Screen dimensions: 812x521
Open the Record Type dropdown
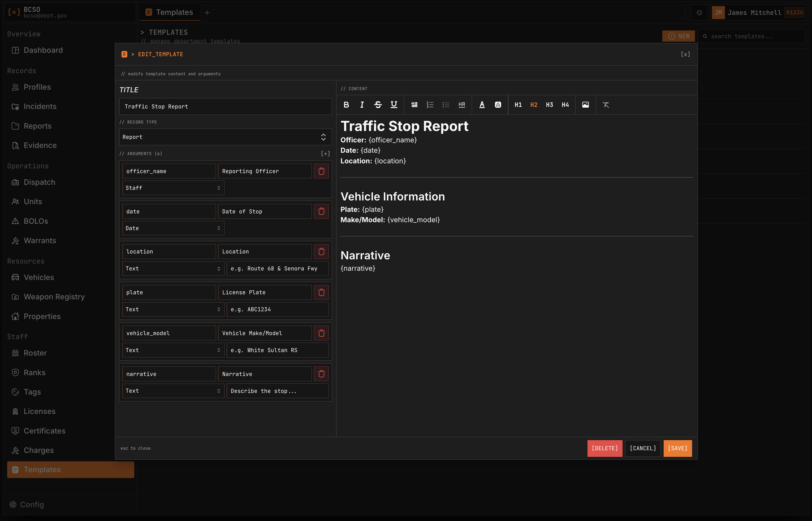(x=225, y=137)
